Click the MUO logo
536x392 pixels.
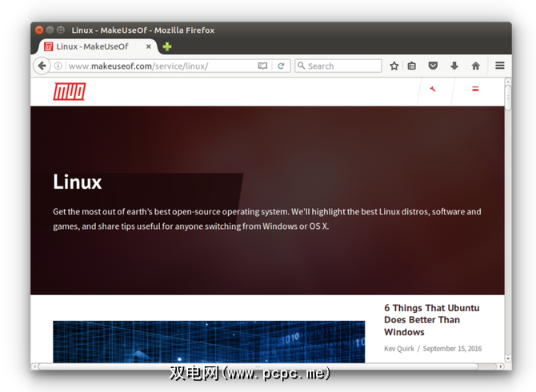tap(70, 91)
